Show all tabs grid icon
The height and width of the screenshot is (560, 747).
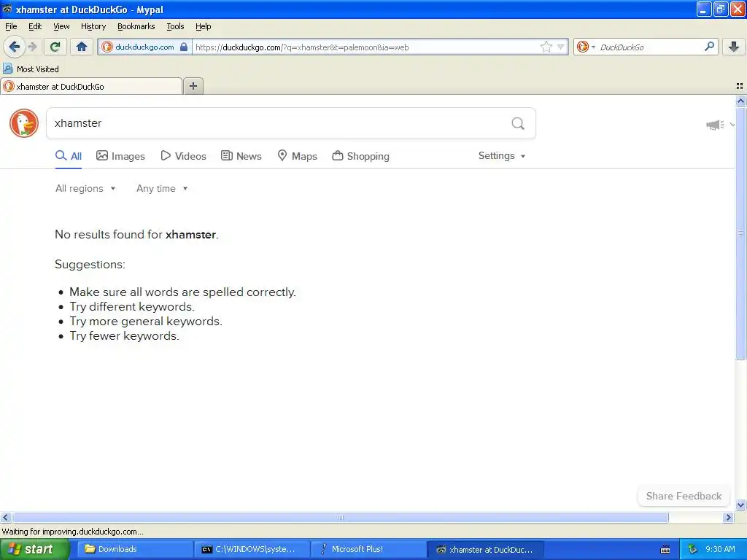click(x=740, y=86)
